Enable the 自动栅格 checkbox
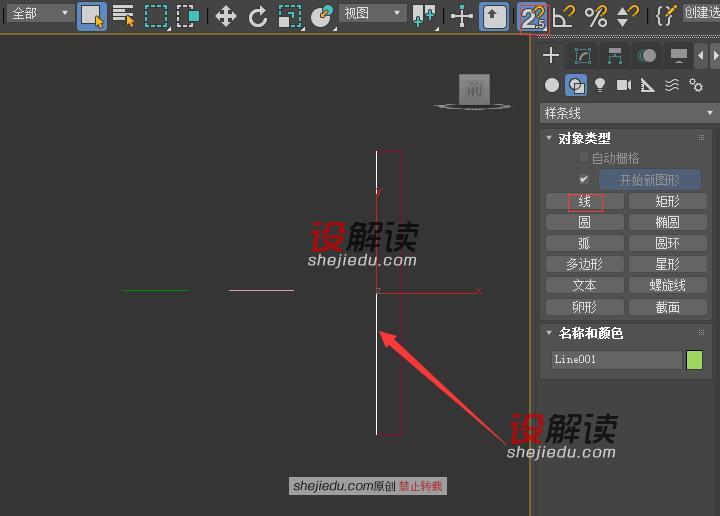The width and height of the screenshot is (720, 516). point(583,158)
